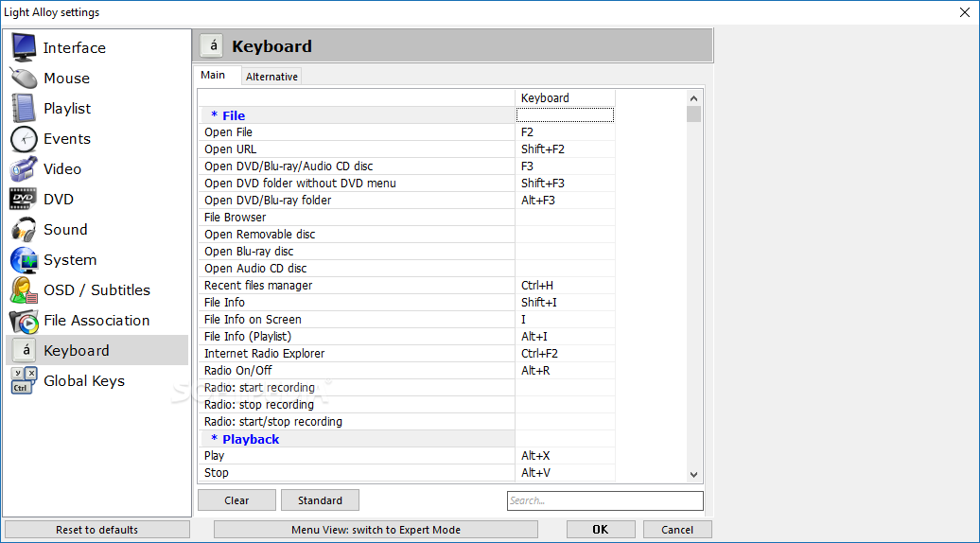Click the System globe icon
The width and height of the screenshot is (980, 543).
pyautogui.click(x=24, y=260)
